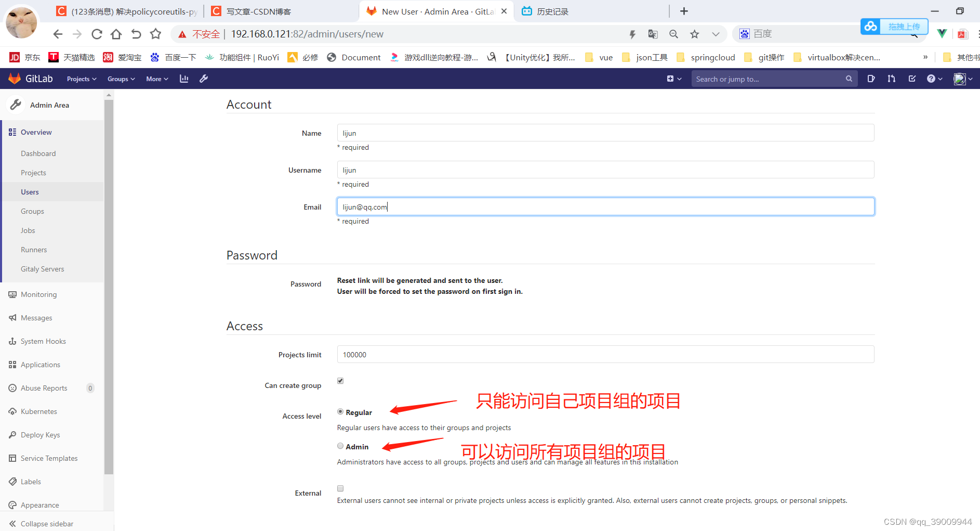Open the 京东 bookmark

click(x=25, y=57)
